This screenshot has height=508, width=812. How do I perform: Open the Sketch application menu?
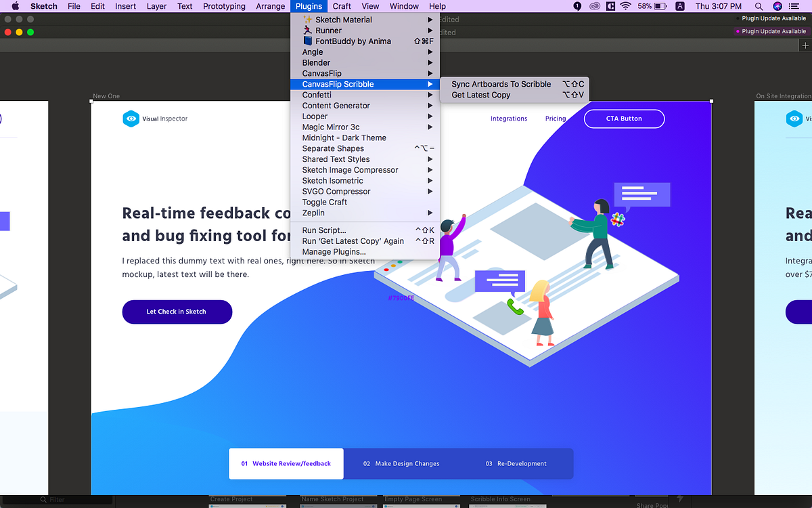[x=44, y=6]
